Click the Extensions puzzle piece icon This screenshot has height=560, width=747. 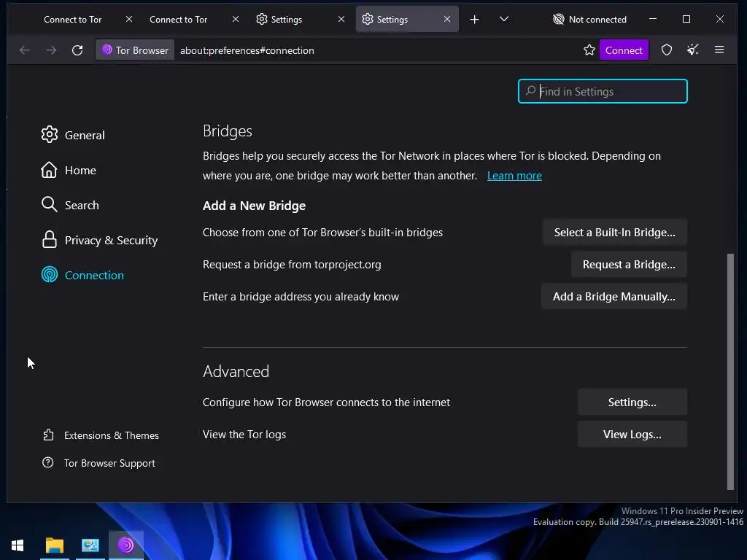(x=48, y=435)
